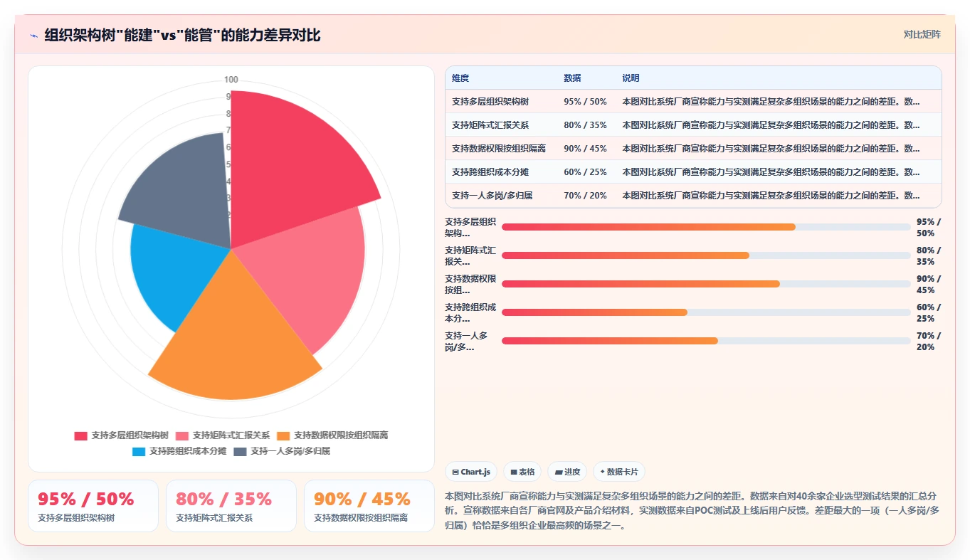Click the 支持多层组织架构… progress bar
Image resolution: width=970 pixels, height=560 pixels.
coord(706,227)
